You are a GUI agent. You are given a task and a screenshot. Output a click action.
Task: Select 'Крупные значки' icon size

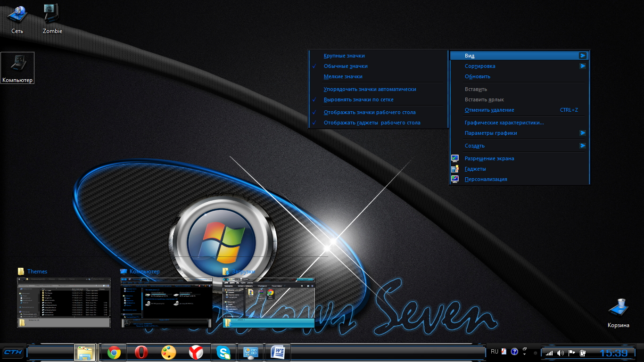point(344,56)
